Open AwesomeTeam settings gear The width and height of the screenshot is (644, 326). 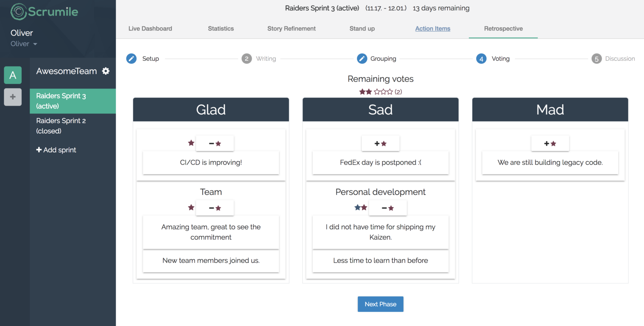(x=106, y=71)
